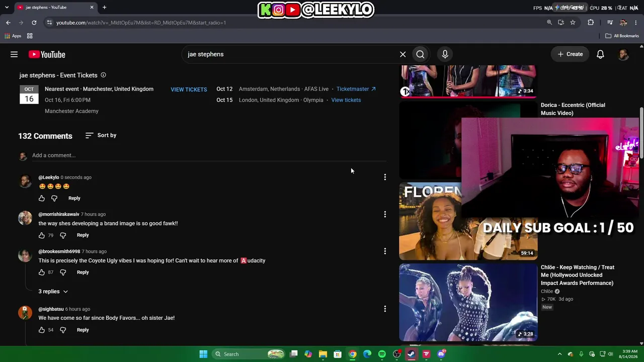Image resolution: width=644 pixels, height=362 pixels.
Task: Start voice search with the microphone
Action: coord(445,54)
